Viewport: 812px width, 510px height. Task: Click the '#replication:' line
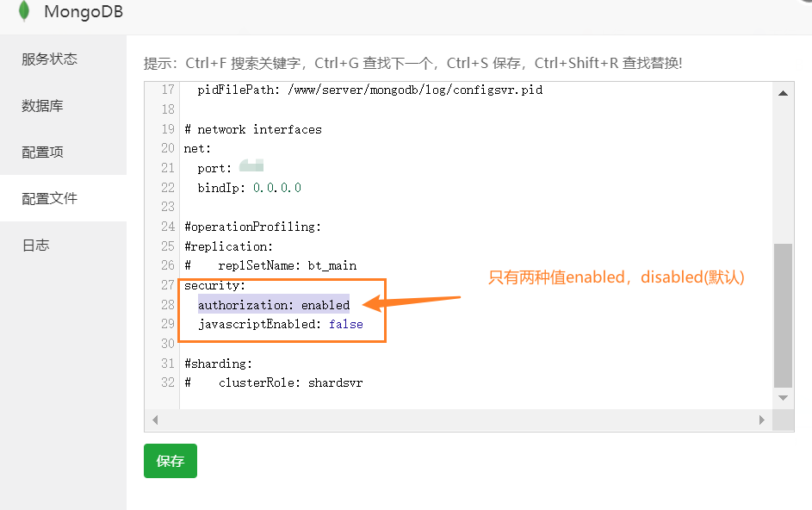pos(228,246)
